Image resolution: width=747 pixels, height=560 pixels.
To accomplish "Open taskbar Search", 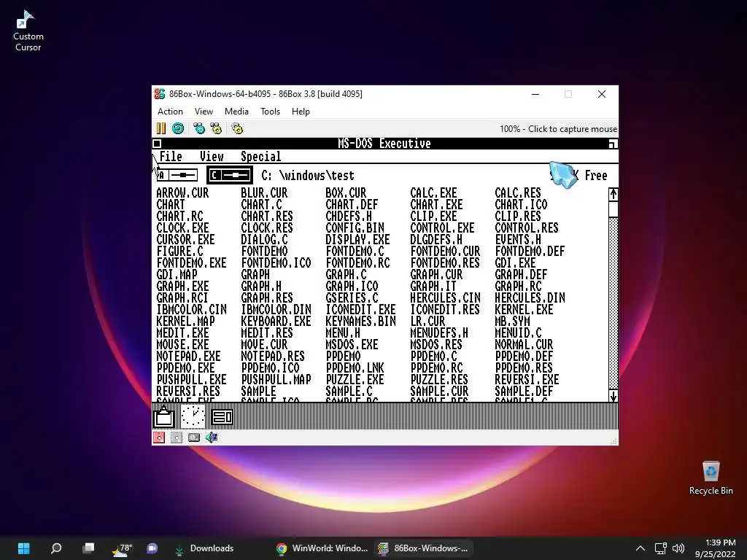I will [56, 548].
